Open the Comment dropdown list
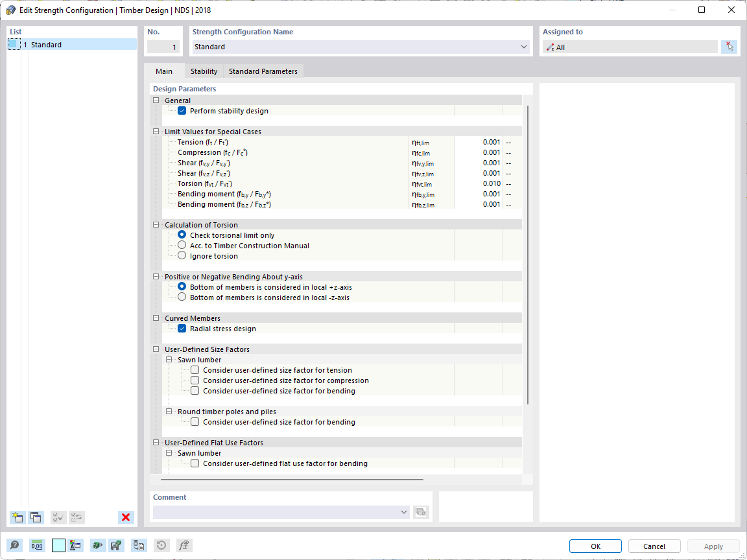This screenshot has height=560, width=747. pyautogui.click(x=404, y=512)
